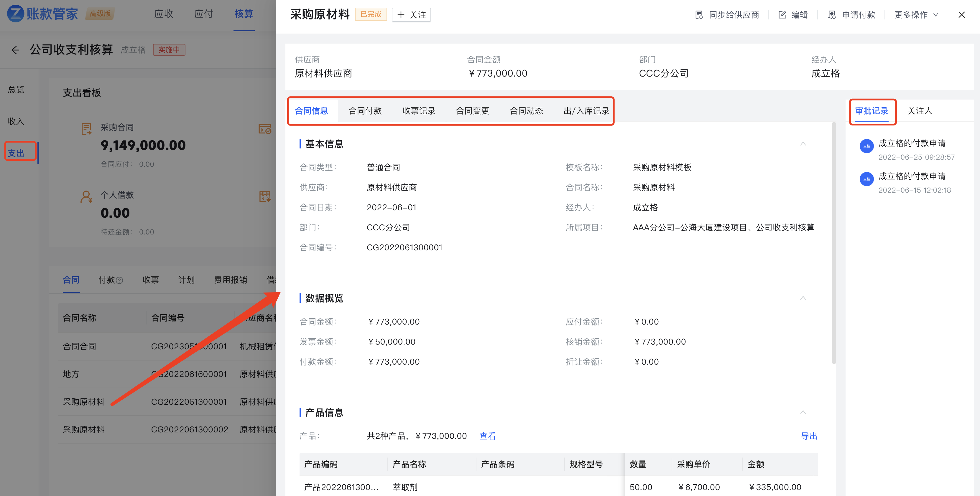Click 采购合同 amount 9,149,000.00

[x=143, y=145]
